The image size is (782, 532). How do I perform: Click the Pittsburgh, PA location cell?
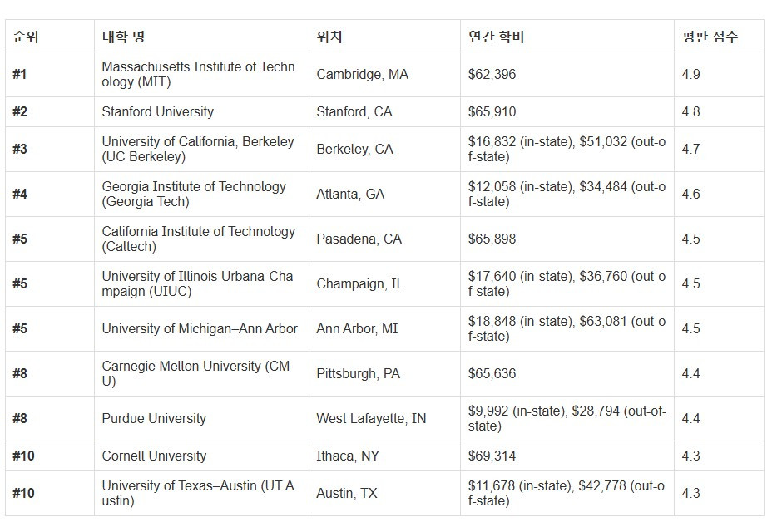tap(358, 373)
